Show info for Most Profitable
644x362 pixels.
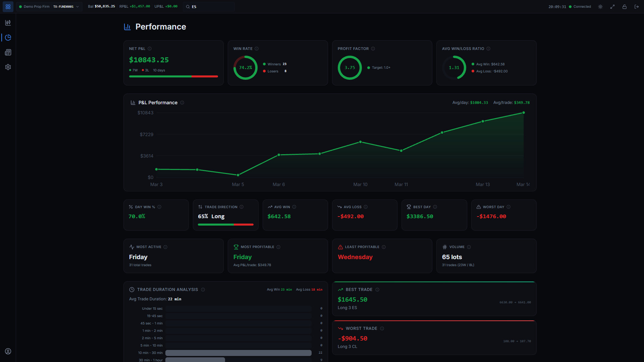[x=278, y=247]
